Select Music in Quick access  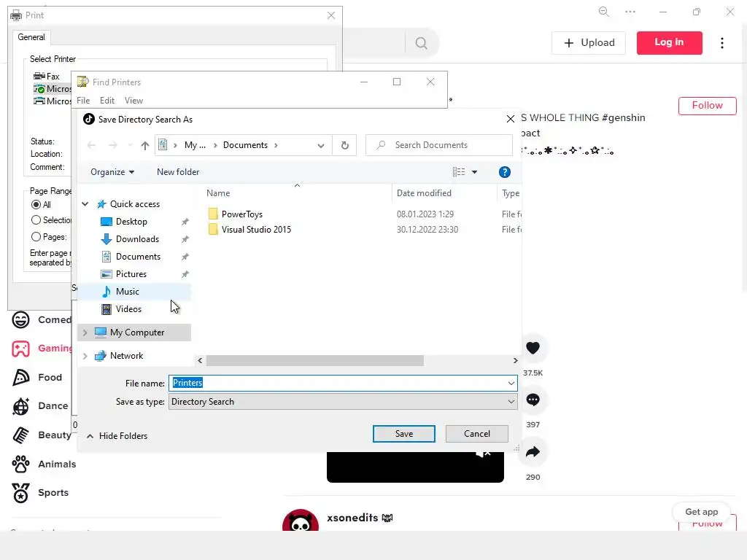click(x=127, y=292)
